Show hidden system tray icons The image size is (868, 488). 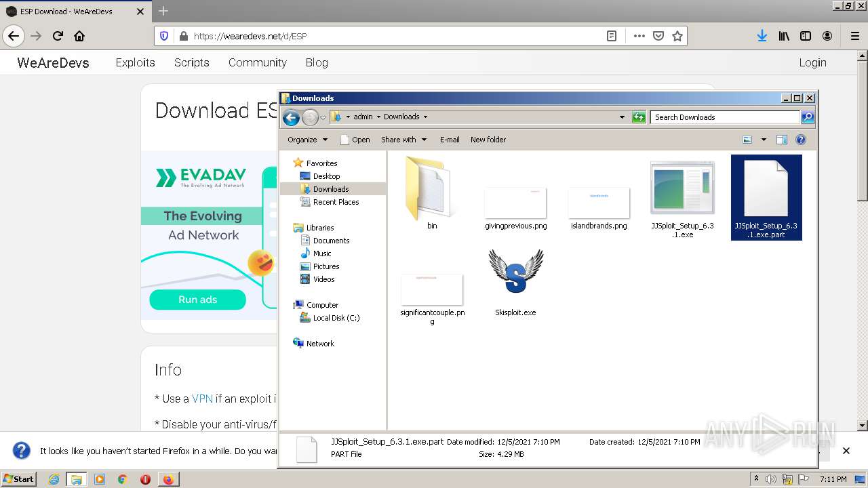(x=756, y=479)
